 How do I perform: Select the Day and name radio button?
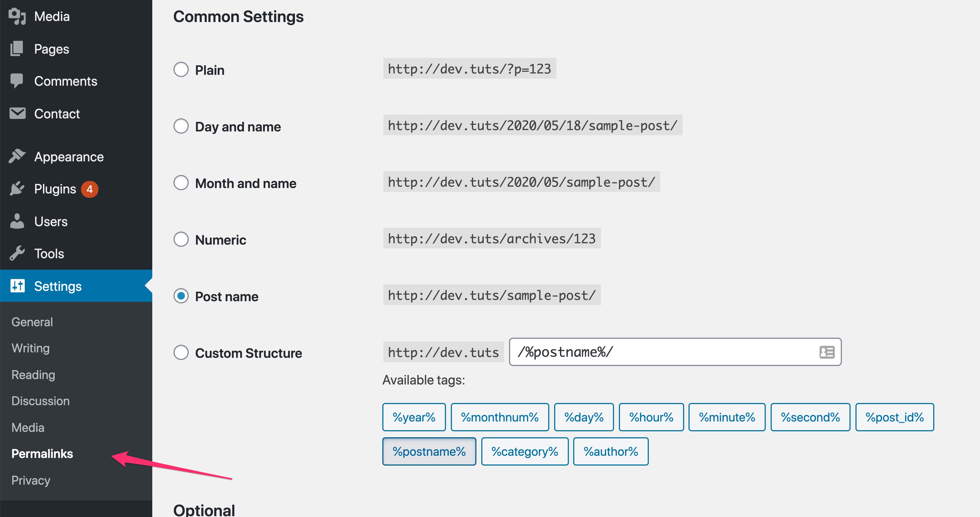(x=181, y=126)
